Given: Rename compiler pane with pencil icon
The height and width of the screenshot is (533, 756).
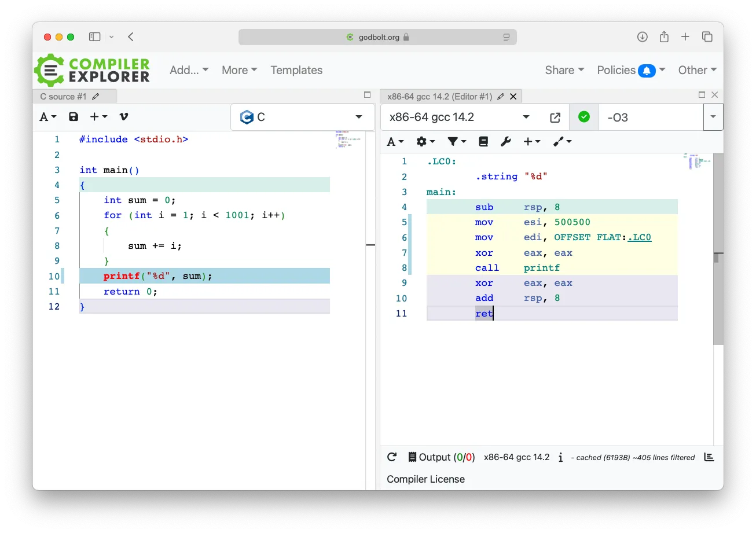Looking at the screenshot, I should tap(501, 97).
